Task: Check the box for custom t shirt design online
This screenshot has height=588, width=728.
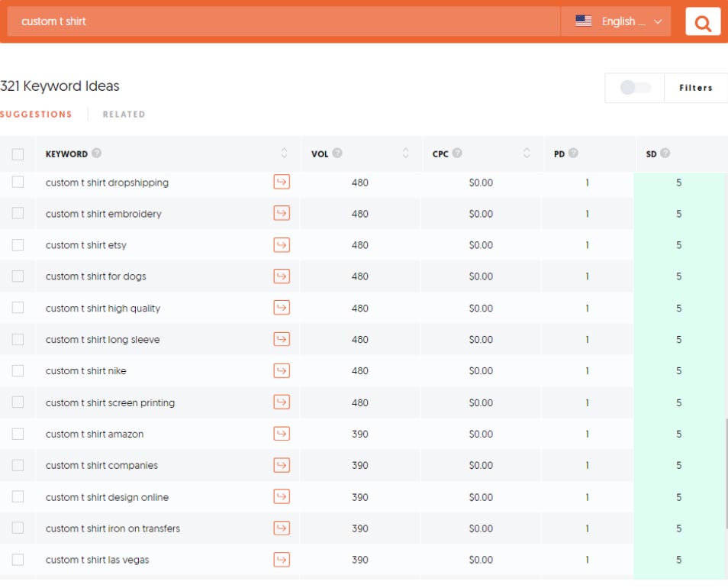Action: pyautogui.click(x=18, y=496)
